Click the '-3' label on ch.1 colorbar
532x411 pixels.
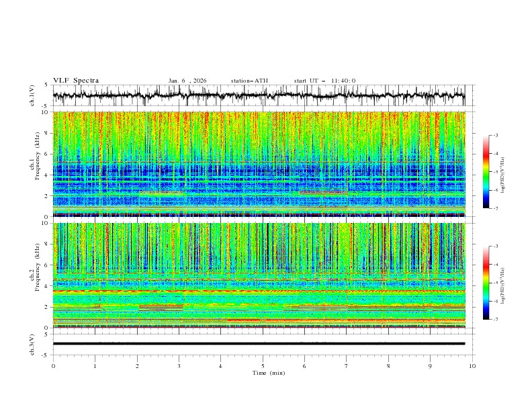coord(496,135)
